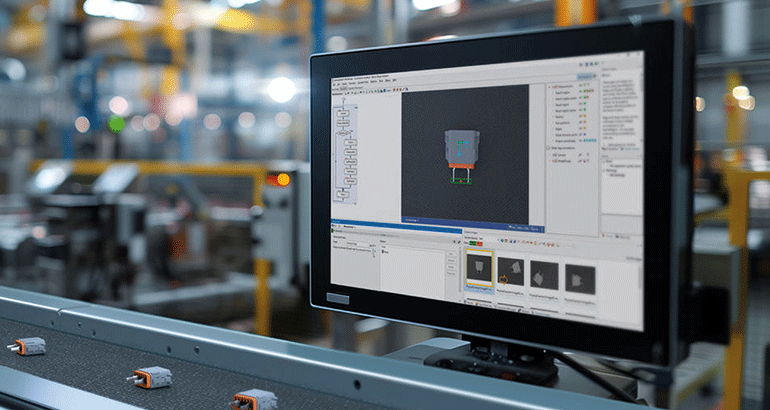Select the green rectangle region over the connector pins
This screenshot has height=410, width=770.
pyautogui.click(x=461, y=181)
